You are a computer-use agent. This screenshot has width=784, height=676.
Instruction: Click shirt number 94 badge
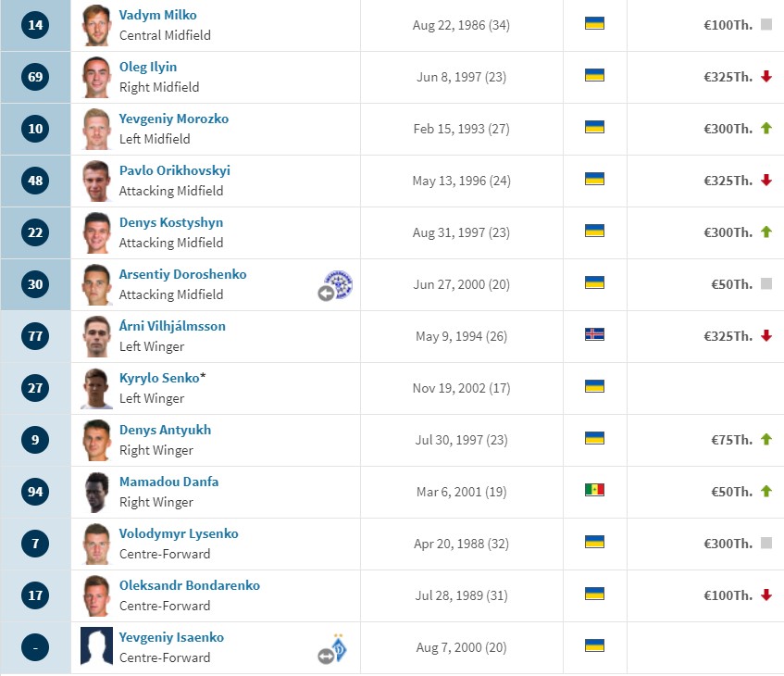pyautogui.click(x=35, y=492)
